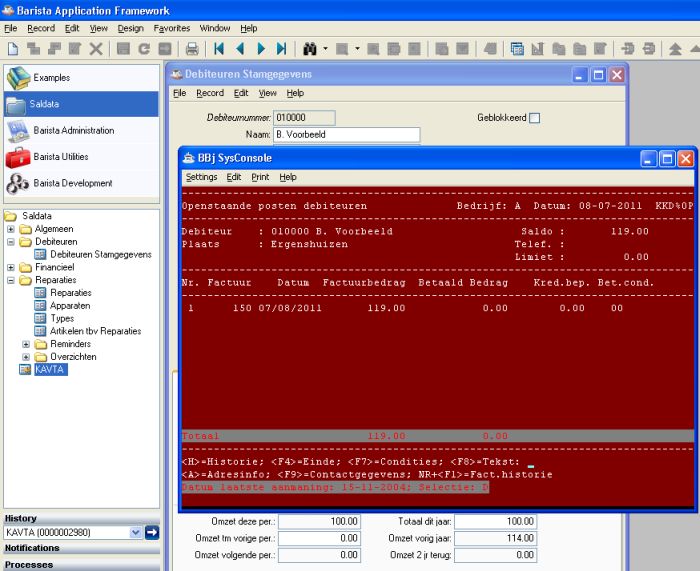Open Artikelen tbv Reparaties tree item
The image size is (700, 571).
95,330
